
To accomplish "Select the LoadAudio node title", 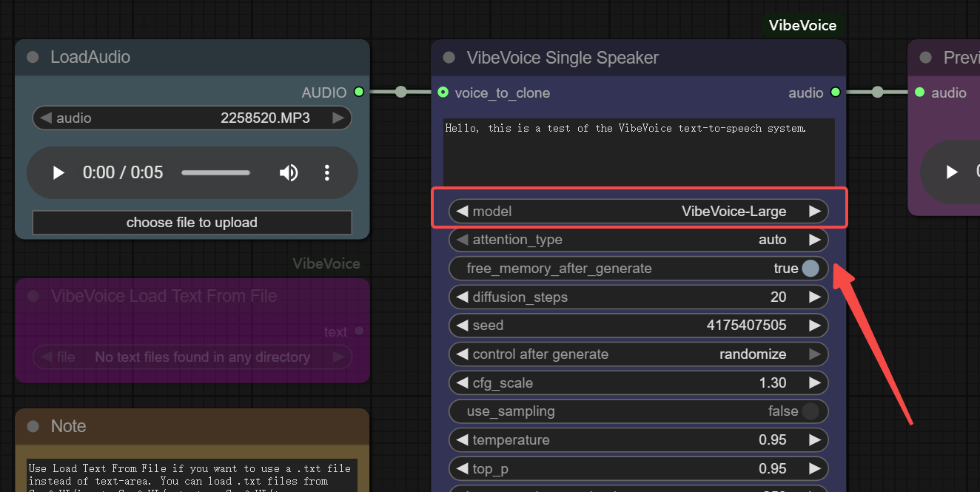I will [x=90, y=58].
